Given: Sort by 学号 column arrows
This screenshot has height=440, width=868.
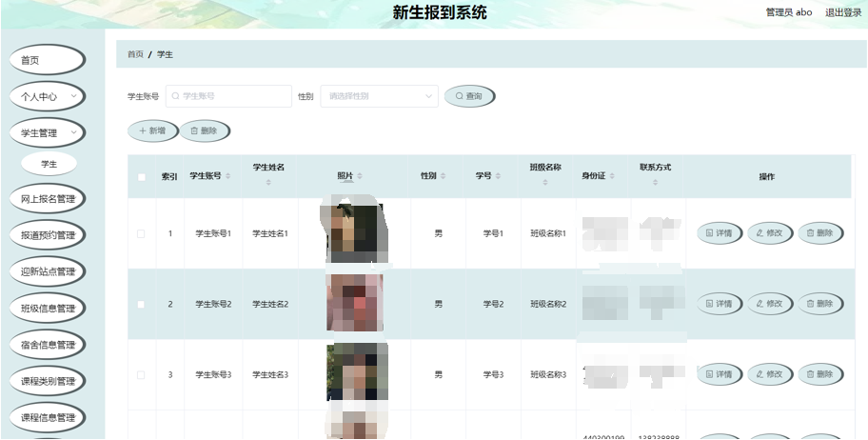Looking at the screenshot, I should click(498, 176).
